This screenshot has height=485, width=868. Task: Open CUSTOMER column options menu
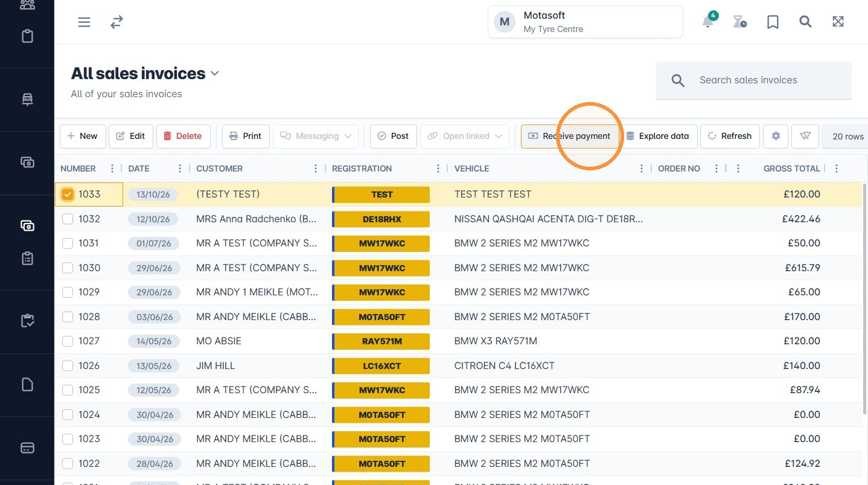coord(316,169)
